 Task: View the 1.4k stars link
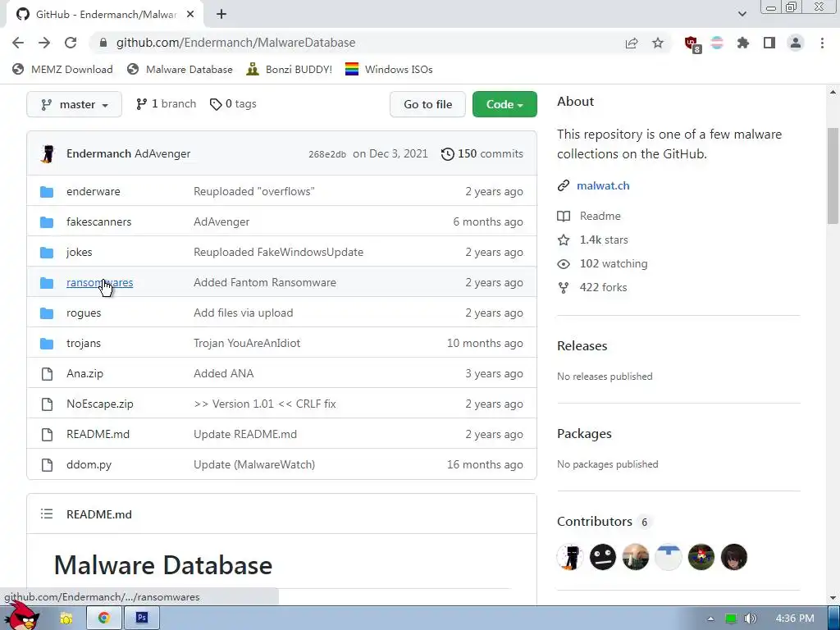(x=593, y=240)
